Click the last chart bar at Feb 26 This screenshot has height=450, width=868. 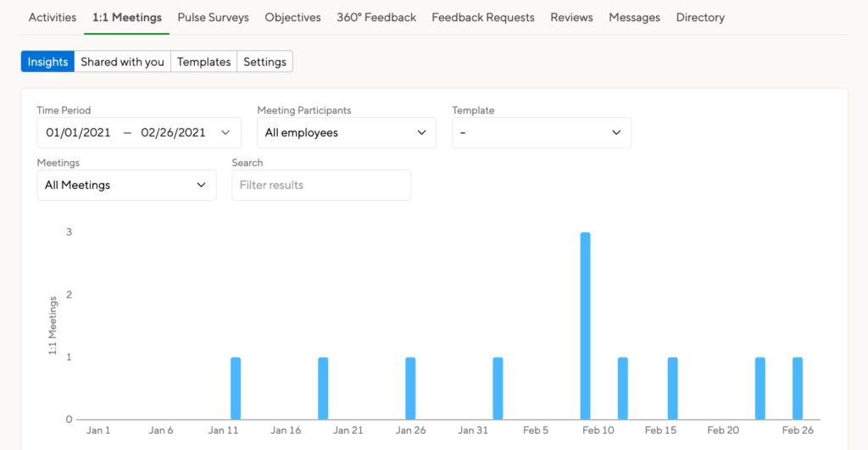pos(797,389)
